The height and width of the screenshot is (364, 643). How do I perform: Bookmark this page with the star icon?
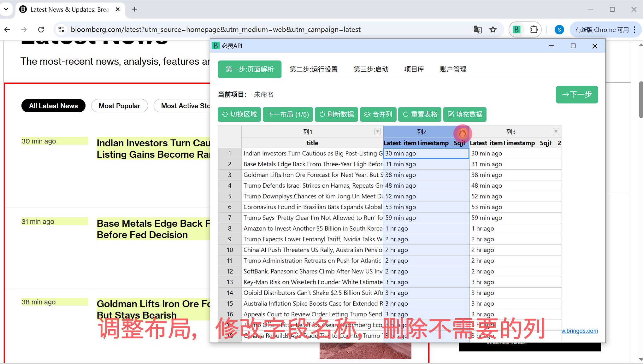(493, 30)
